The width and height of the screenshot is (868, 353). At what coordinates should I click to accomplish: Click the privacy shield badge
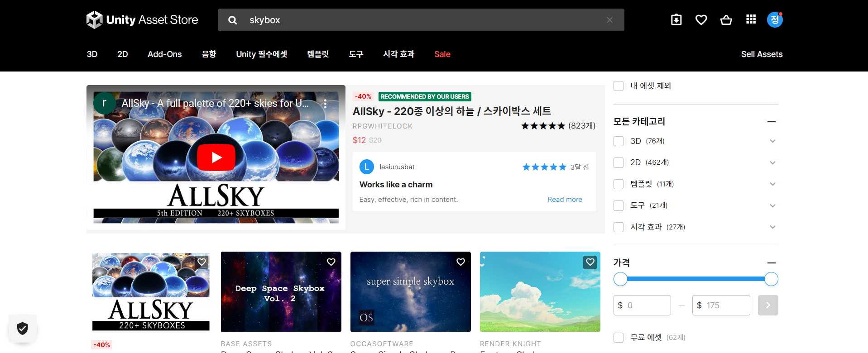pos(23,328)
